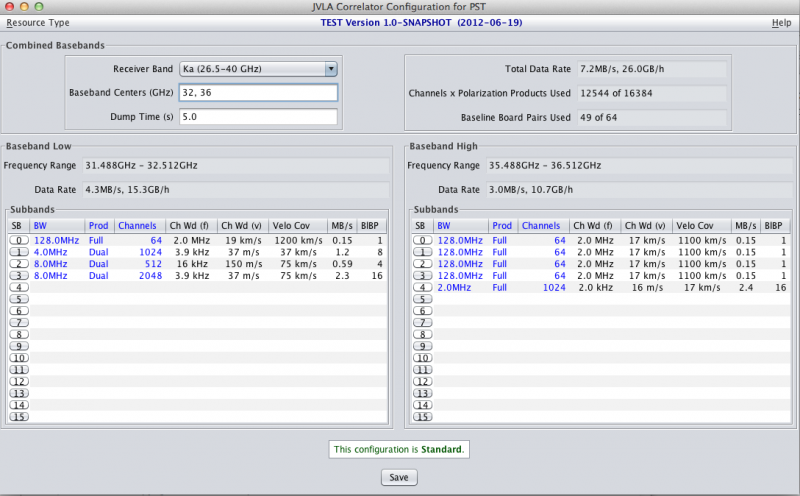Open the Help menu
Screen dimensions: 800x496
coord(781,22)
